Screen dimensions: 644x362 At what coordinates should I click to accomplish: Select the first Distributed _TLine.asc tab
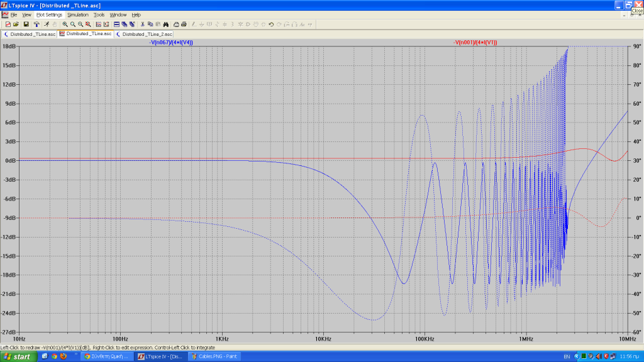(28, 34)
